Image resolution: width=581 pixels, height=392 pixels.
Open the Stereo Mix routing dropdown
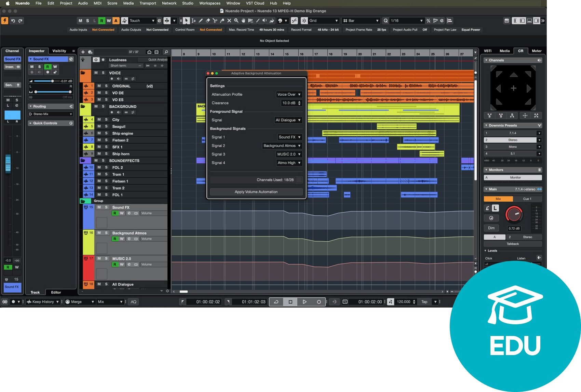coord(50,114)
